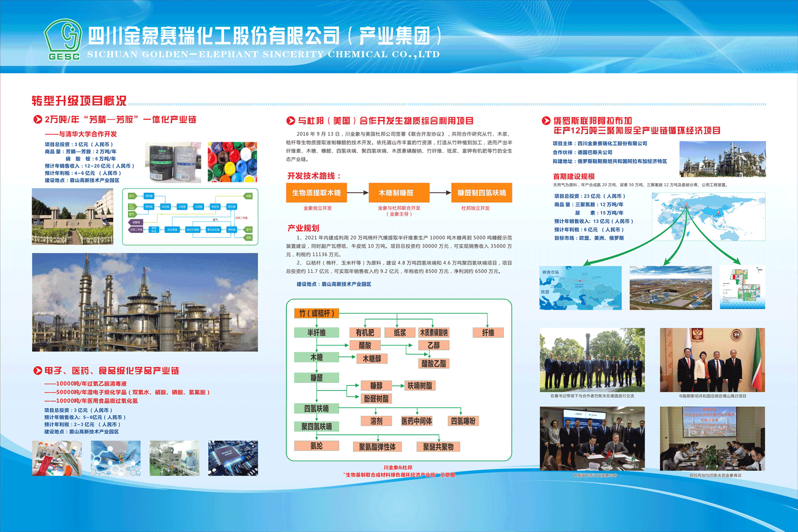
Task: Click the 醋酸 flowchart node
Action: [x=365, y=345]
